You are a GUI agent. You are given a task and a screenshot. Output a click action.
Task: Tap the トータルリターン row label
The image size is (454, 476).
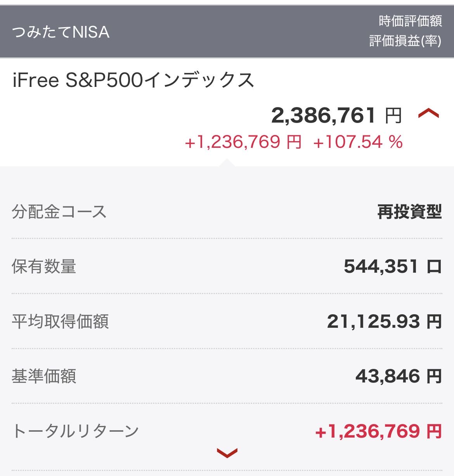(x=75, y=431)
